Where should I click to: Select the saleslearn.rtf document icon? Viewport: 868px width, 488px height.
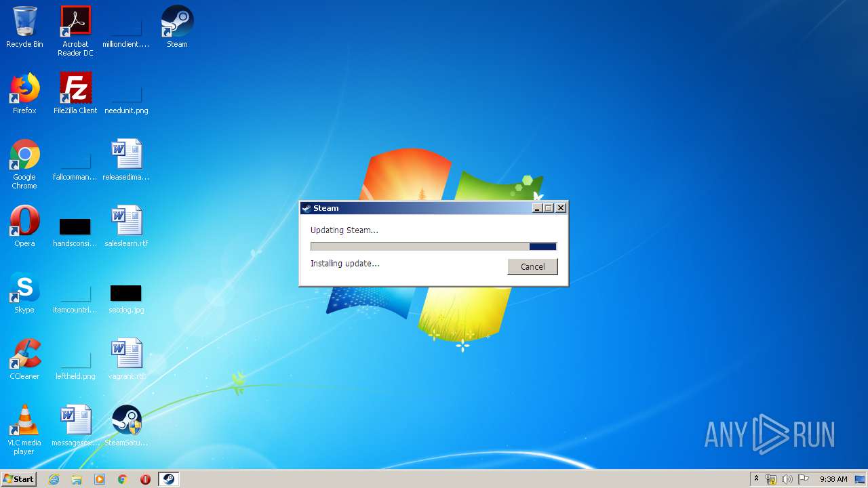click(x=126, y=226)
